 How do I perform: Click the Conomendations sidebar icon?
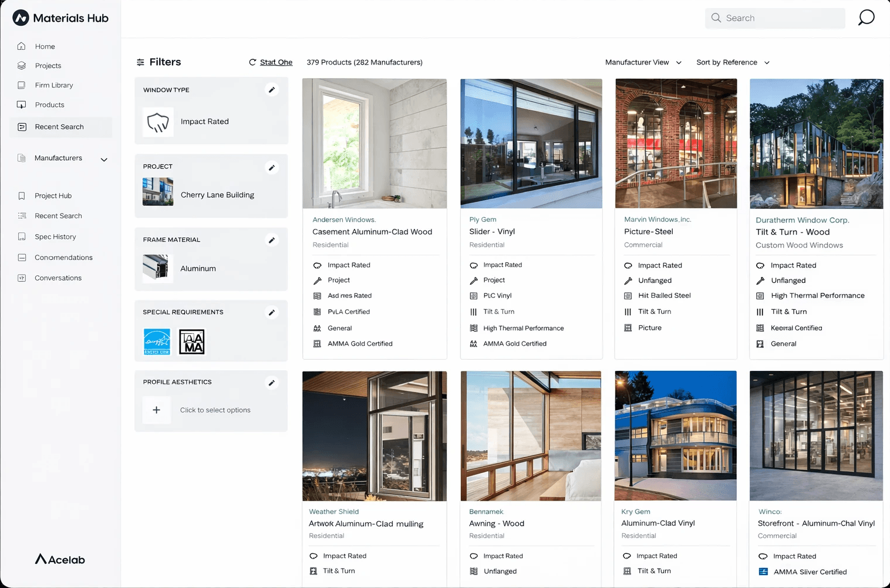(22, 258)
